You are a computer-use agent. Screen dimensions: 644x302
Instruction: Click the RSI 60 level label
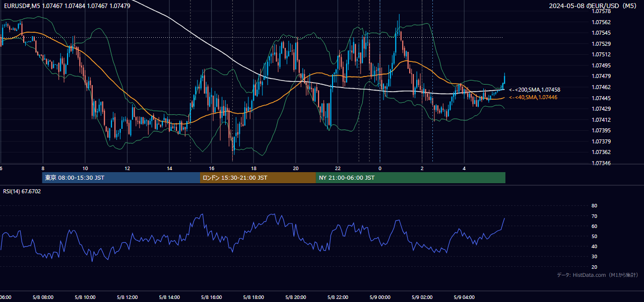(594, 226)
